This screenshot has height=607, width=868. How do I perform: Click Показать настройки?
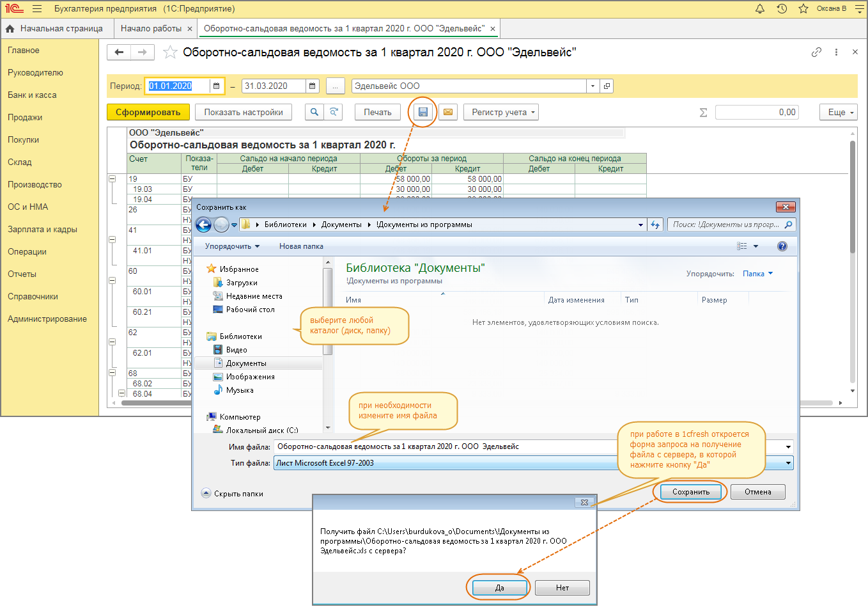[244, 113]
